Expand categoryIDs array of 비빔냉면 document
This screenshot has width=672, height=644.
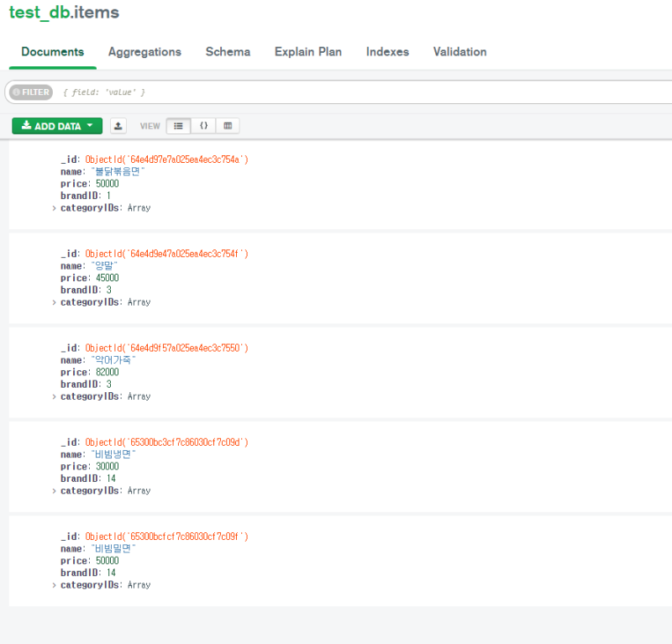click(55, 491)
